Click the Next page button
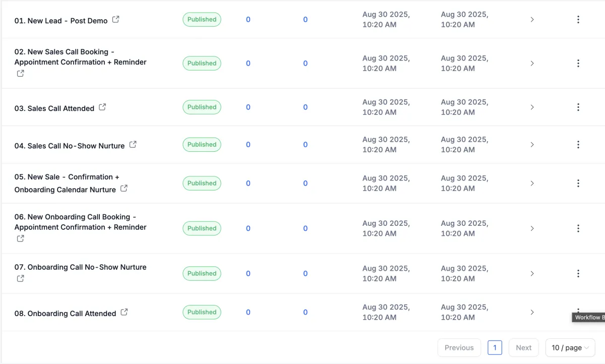 click(x=523, y=348)
